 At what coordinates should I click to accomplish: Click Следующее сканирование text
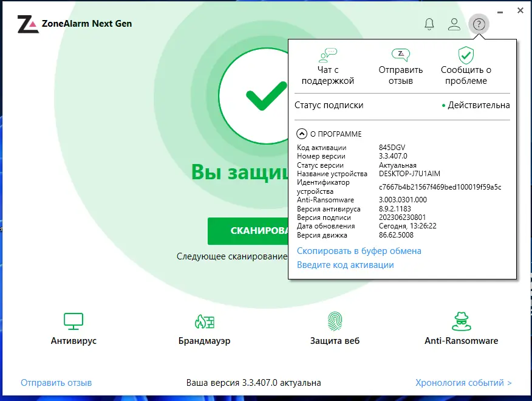point(232,256)
